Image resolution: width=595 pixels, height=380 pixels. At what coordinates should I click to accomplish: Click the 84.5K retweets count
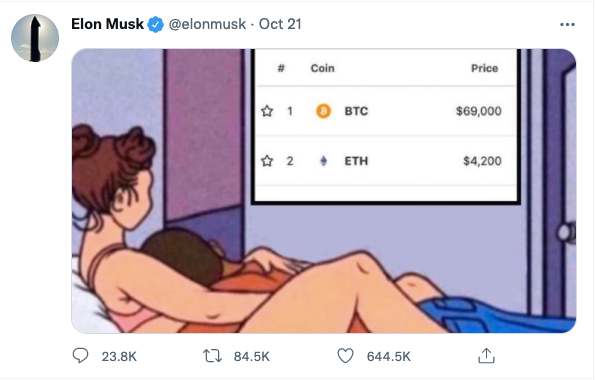pyautogui.click(x=252, y=356)
